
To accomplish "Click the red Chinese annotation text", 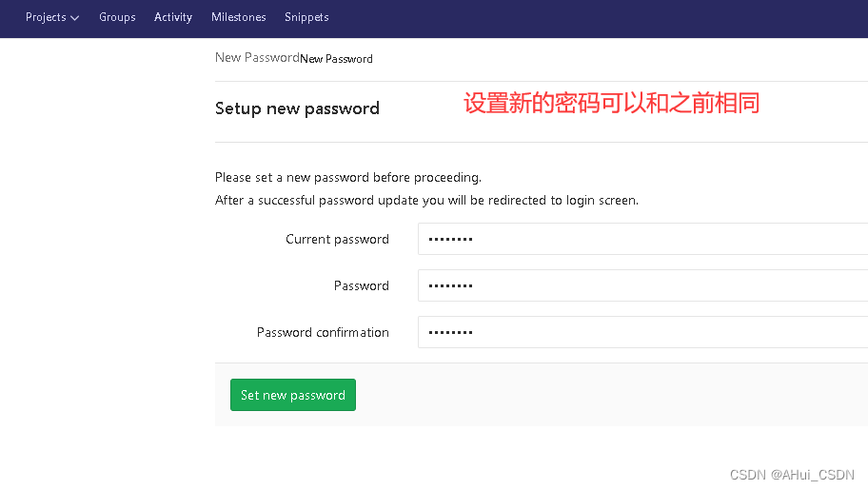I will click(611, 104).
